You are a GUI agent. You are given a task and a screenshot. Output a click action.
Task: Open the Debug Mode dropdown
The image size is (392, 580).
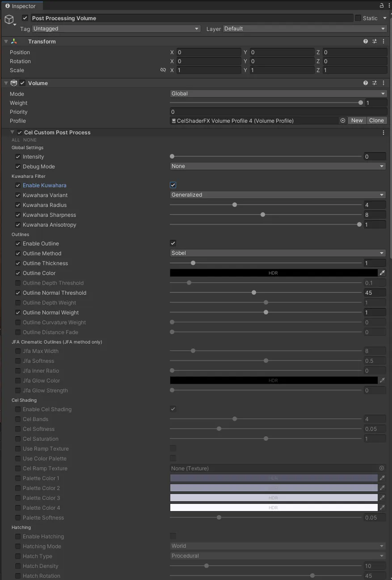pos(278,166)
